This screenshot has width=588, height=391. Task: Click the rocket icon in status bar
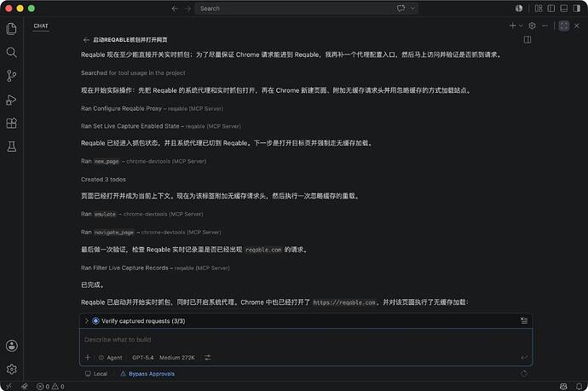(25, 386)
